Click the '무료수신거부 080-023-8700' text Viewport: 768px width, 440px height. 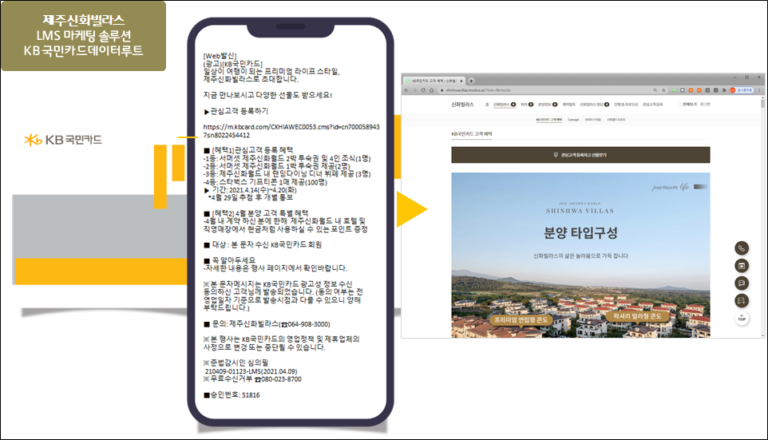[253, 379]
